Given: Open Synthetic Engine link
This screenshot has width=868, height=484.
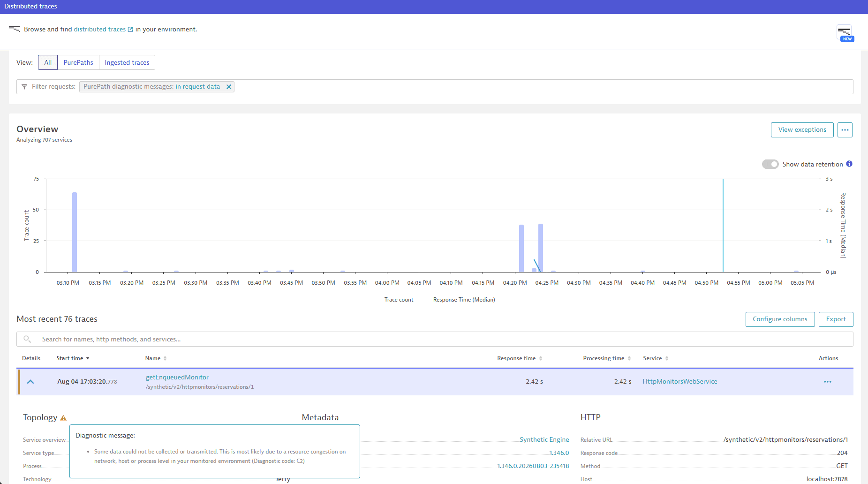Looking at the screenshot, I should click(x=544, y=439).
